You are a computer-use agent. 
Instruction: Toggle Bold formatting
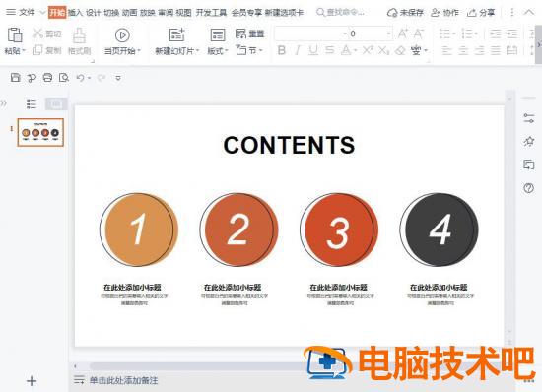[x=282, y=51]
